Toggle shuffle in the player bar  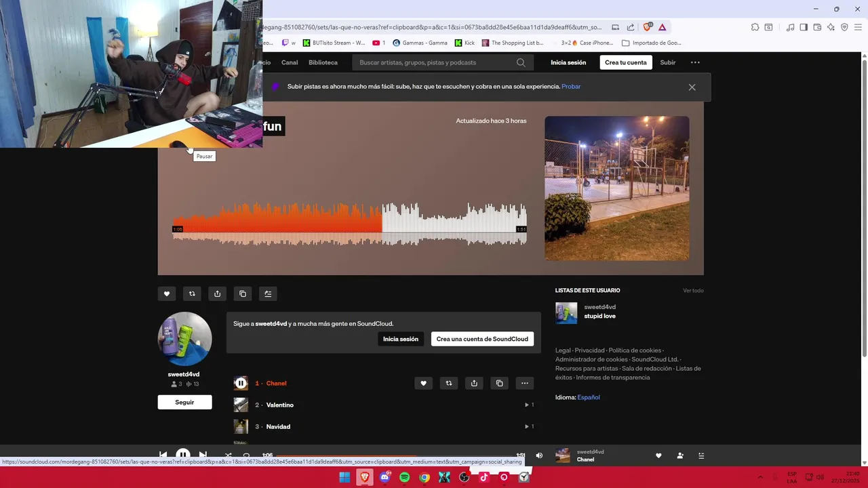point(228,455)
